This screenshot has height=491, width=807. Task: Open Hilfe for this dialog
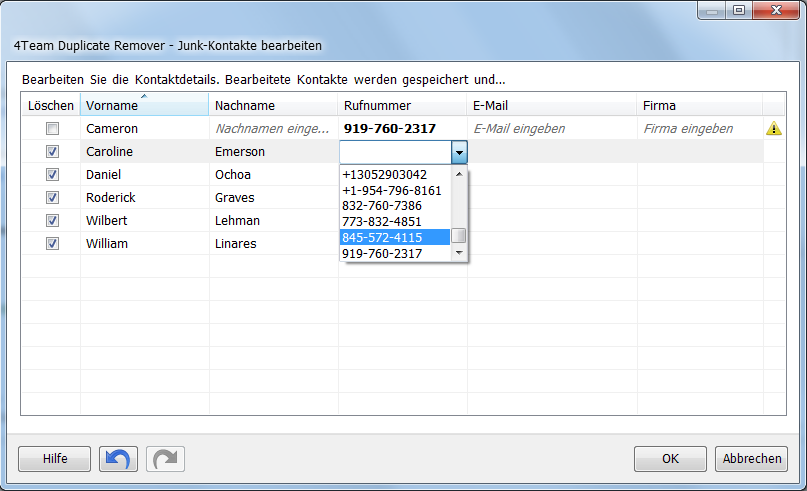click(x=55, y=459)
